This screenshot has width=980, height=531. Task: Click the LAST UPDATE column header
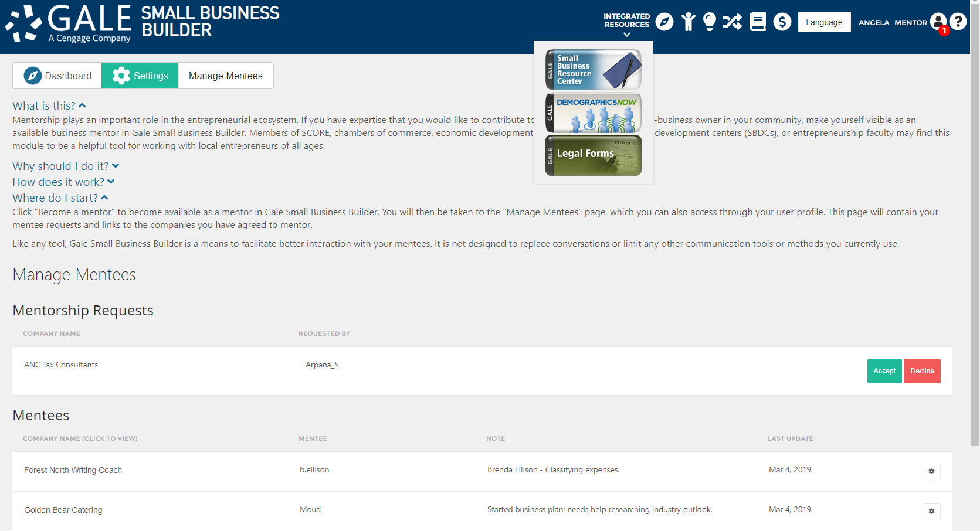(x=791, y=438)
